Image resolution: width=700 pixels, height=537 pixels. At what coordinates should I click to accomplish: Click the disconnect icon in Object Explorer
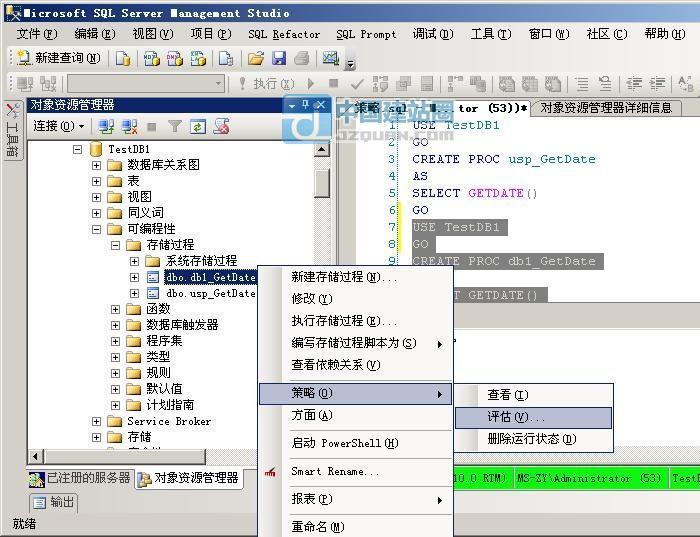click(129, 127)
